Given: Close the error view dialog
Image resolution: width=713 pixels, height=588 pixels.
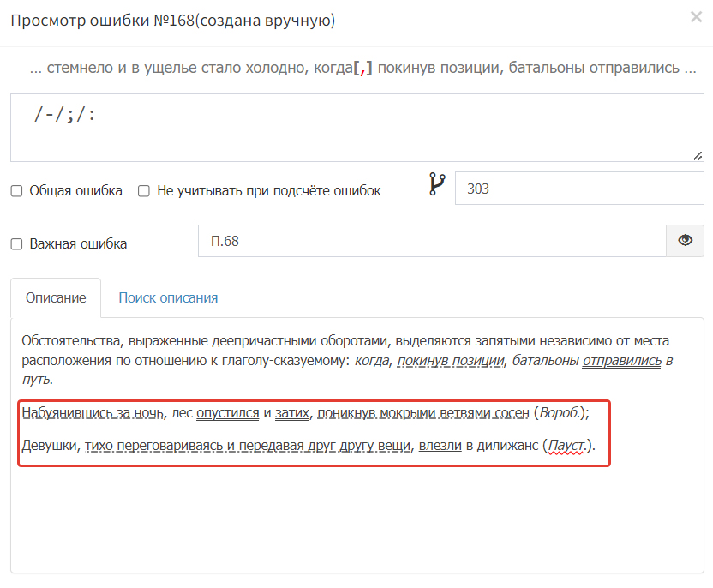Looking at the screenshot, I should pos(696,17).
